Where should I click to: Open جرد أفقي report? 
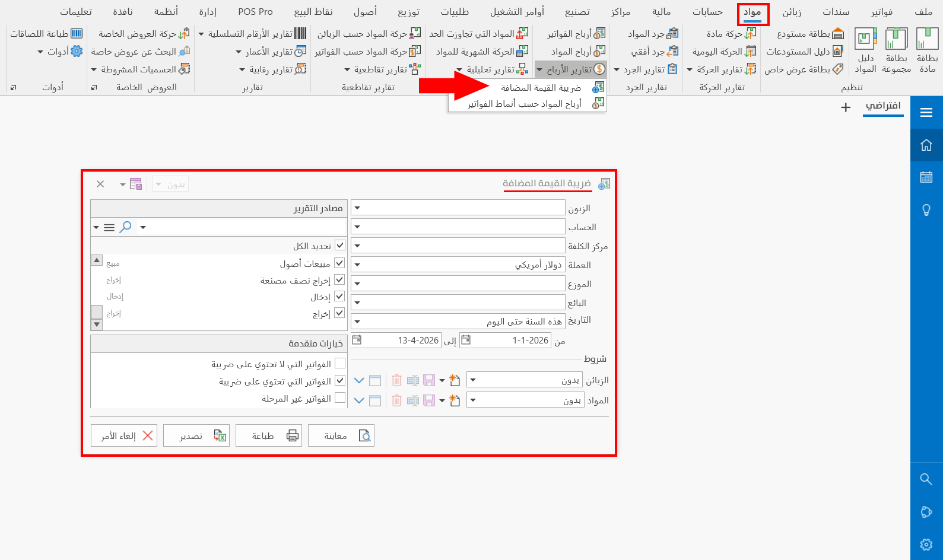[x=655, y=52]
